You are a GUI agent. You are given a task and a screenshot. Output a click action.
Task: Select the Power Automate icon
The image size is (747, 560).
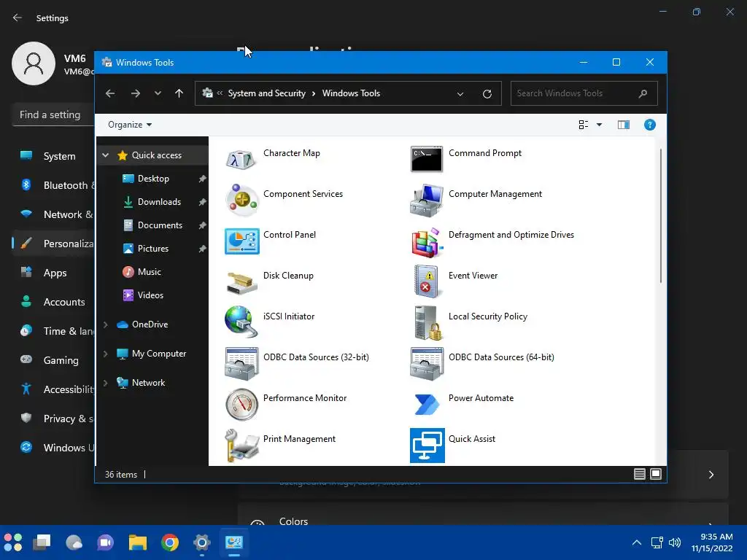(x=426, y=405)
